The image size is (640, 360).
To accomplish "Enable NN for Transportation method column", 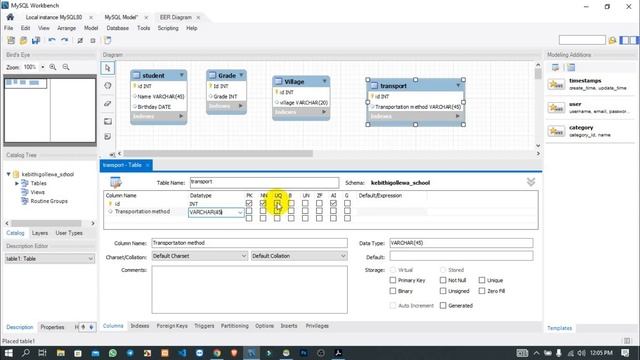I will tap(263, 211).
